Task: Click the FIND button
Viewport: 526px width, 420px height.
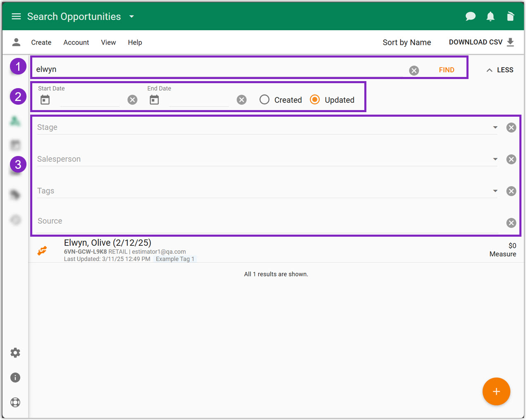Action: pyautogui.click(x=446, y=70)
